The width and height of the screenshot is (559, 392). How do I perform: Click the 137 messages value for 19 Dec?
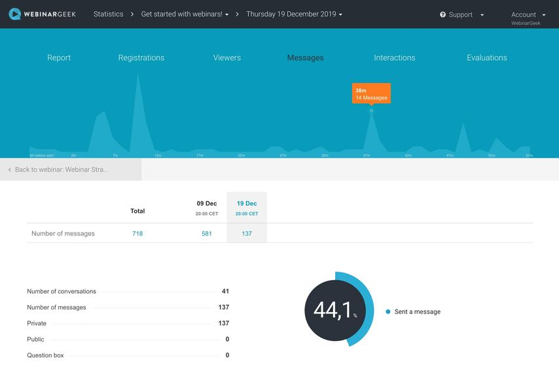(x=246, y=233)
